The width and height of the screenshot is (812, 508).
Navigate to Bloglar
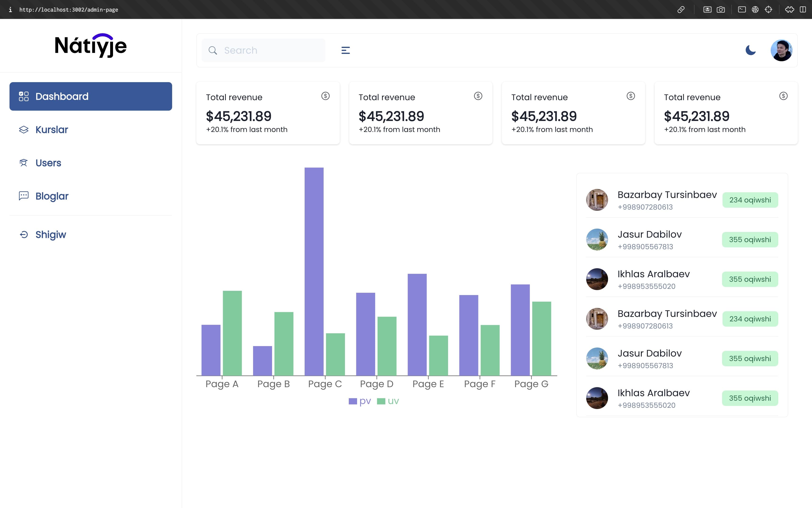point(52,196)
